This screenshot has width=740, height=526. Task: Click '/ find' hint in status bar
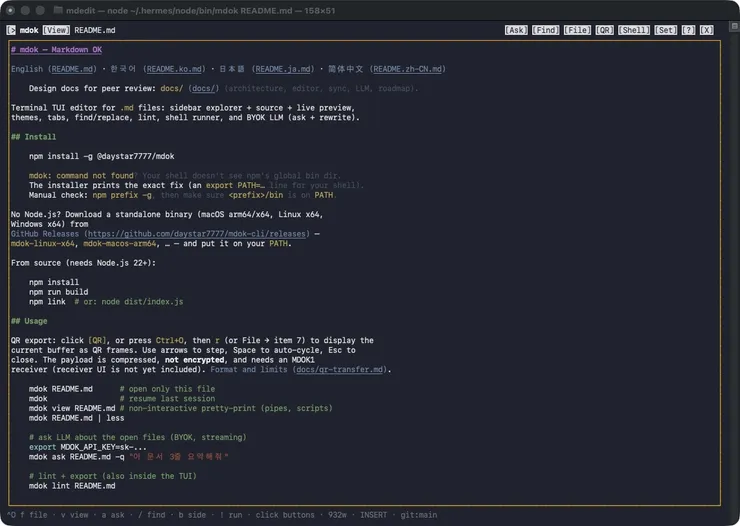[x=151, y=515]
